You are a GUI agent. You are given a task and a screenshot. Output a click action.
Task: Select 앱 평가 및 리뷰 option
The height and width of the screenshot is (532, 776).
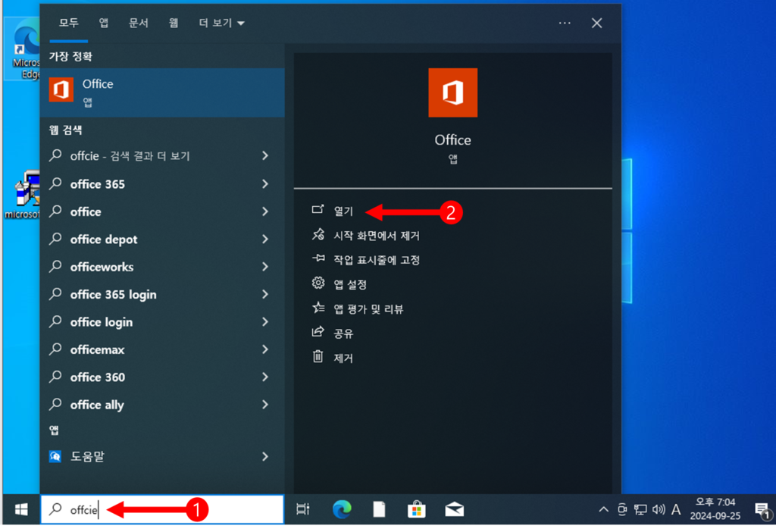click(368, 308)
